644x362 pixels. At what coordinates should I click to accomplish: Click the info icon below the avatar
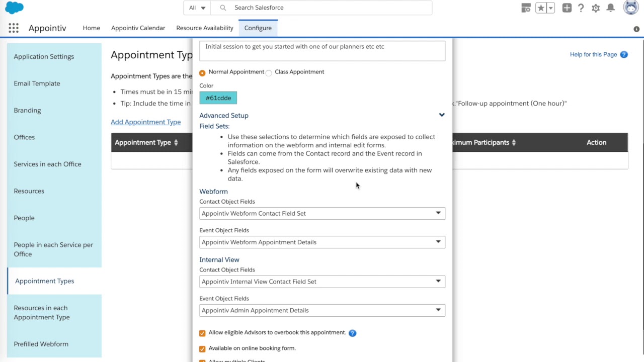[x=636, y=29]
